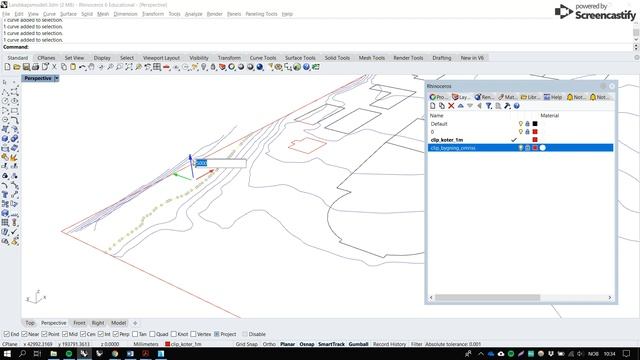Click the Cut scissors icon
Image resolution: width=640 pixels, height=360 pixels.
[x=54, y=67]
